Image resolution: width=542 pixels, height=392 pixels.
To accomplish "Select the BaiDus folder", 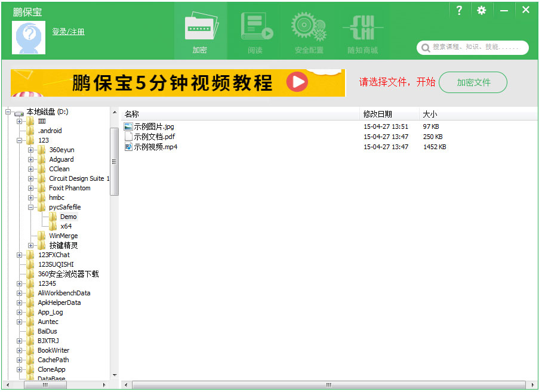I will (x=47, y=331).
